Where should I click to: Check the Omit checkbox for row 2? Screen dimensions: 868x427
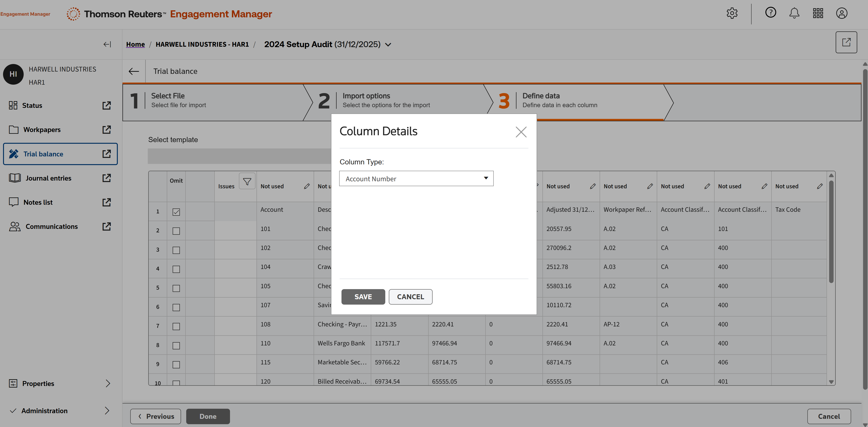point(176,231)
